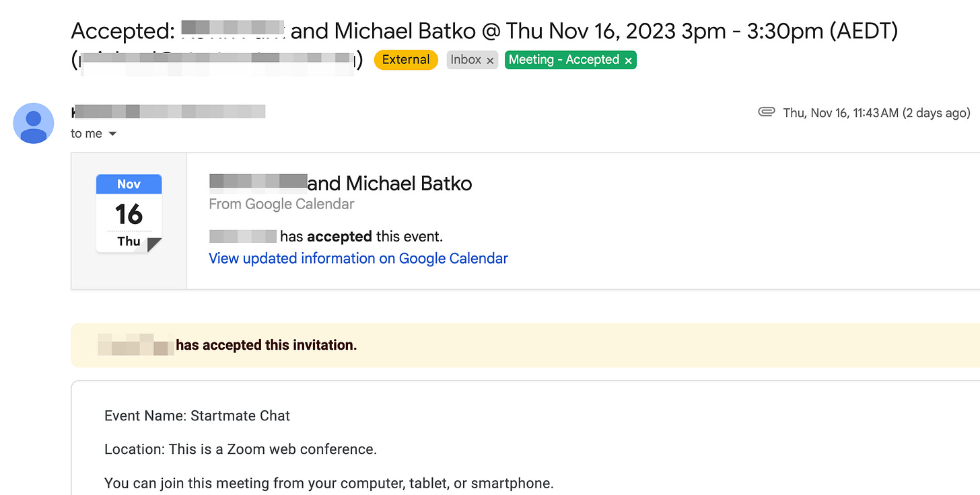Open the Inbox label
Viewport: 980px width, 495px height.
[x=466, y=60]
